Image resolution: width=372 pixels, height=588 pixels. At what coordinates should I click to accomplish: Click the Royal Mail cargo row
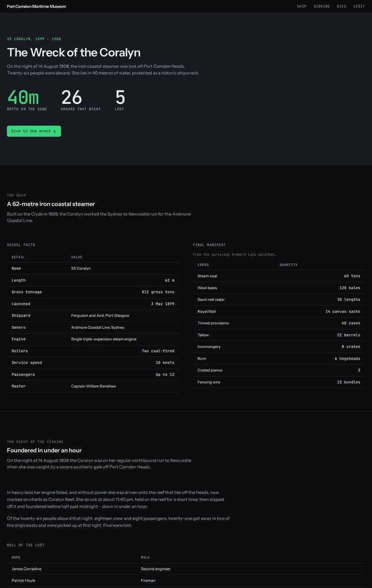pyautogui.click(x=279, y=311)
